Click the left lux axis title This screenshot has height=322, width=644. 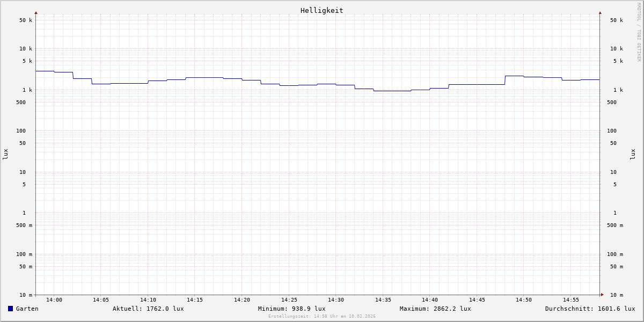coord(5,154)
